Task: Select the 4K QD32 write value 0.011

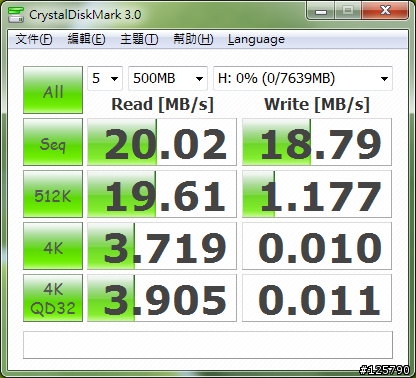Action: [x=317, y=298]
